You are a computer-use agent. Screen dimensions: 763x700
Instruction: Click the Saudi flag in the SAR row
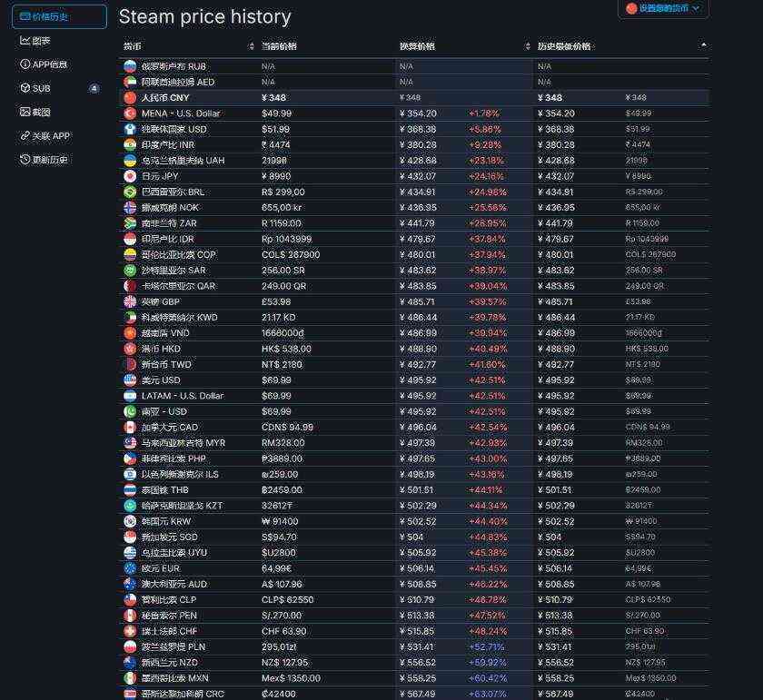(130, 271)
